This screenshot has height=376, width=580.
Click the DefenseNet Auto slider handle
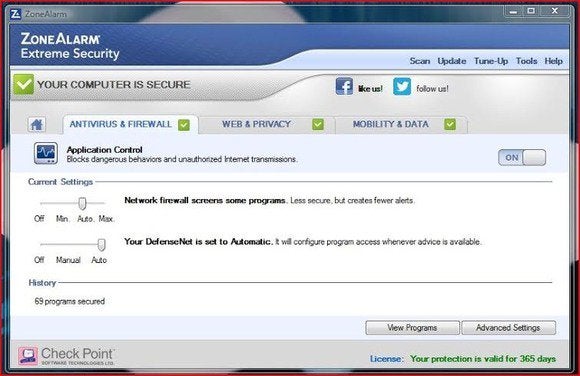tap(101, 244)
